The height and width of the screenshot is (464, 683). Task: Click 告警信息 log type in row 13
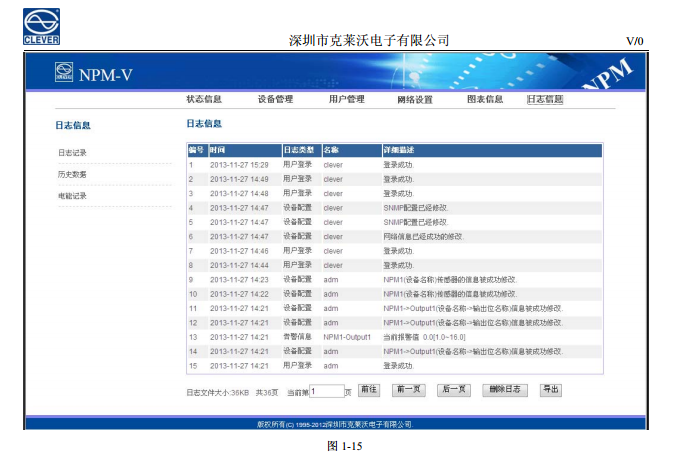[x=298, y=337]
